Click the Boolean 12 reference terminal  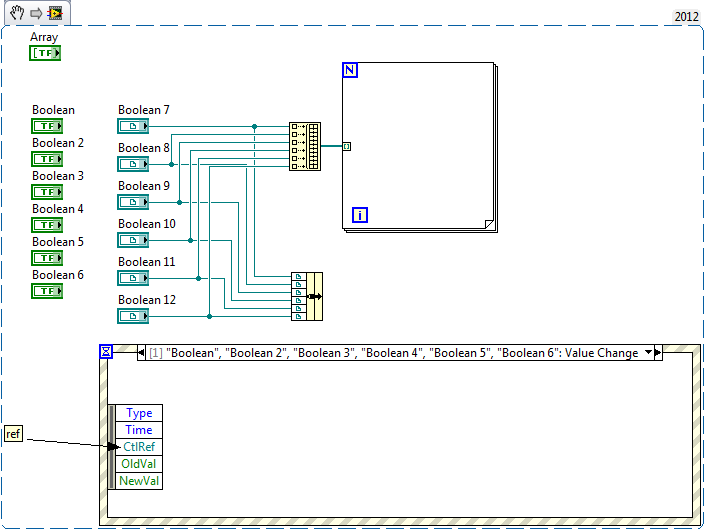click(x=132, y=316)
